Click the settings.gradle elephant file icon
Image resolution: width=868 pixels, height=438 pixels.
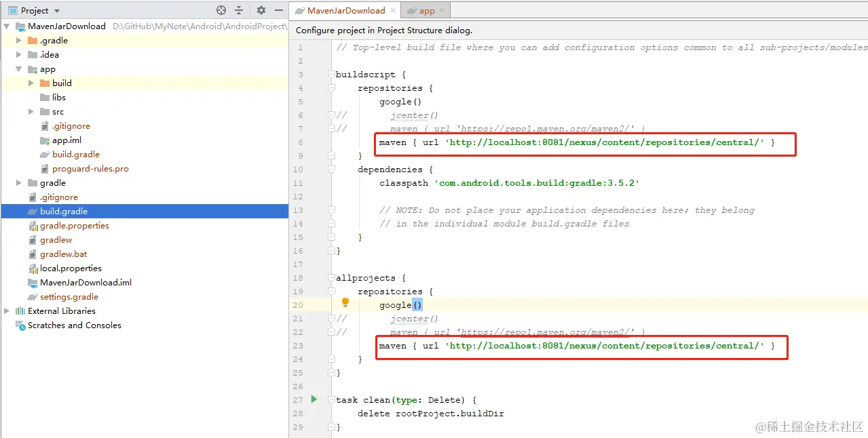(33, 297)
